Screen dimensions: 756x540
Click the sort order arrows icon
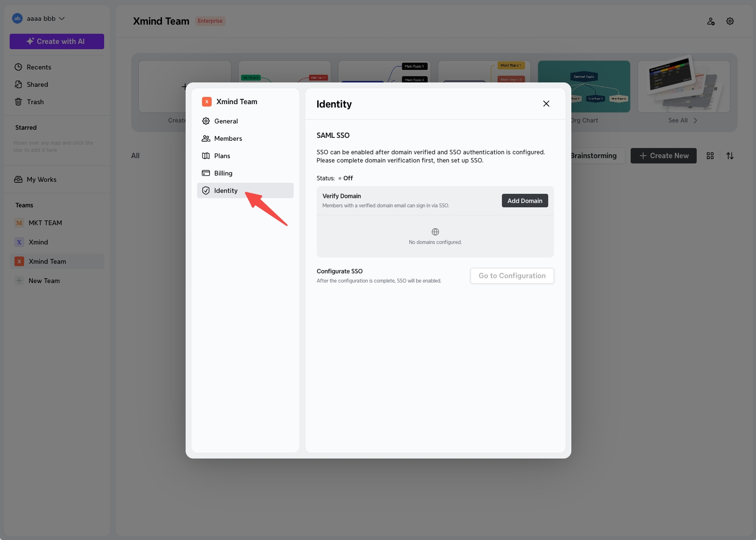point(730,156)
